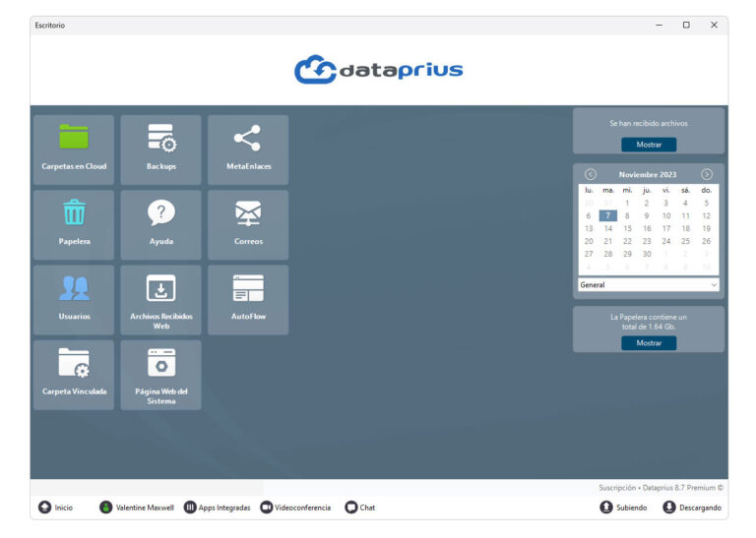
Task: Select day 20 in the calendar
Action: click(589, 241)
